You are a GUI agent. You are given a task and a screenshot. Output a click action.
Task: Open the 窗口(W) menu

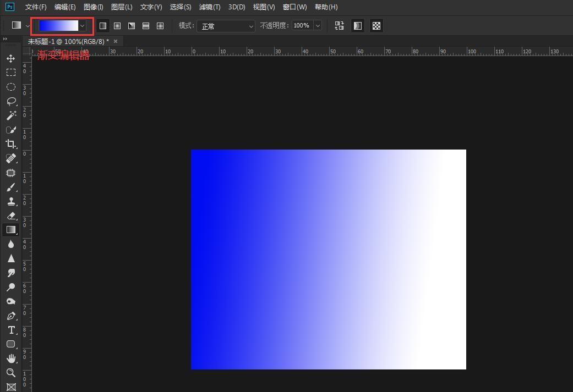294,7
